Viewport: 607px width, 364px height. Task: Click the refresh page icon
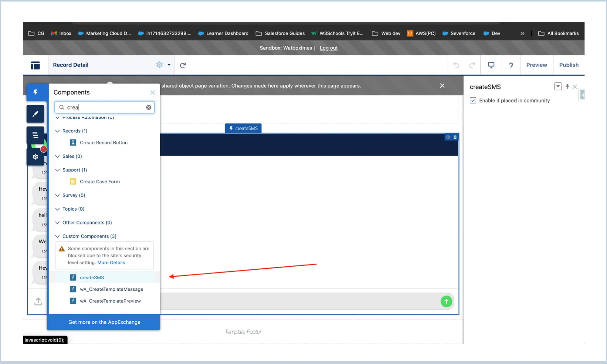[183, 65]
